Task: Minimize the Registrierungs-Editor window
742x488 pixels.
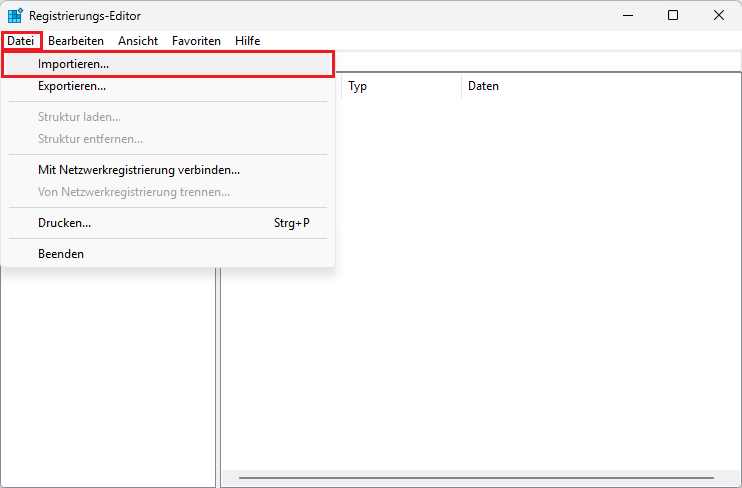Action: click(x=628, y=15)
